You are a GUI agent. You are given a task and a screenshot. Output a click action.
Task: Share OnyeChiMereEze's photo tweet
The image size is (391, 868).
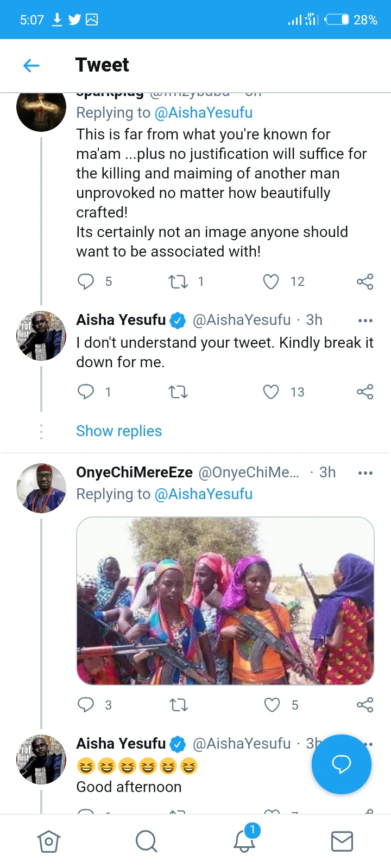coord(365,705)
